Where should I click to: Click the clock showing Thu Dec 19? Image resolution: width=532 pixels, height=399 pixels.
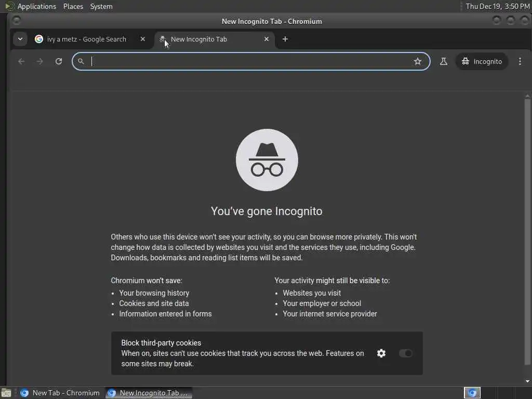click(497, 6)
